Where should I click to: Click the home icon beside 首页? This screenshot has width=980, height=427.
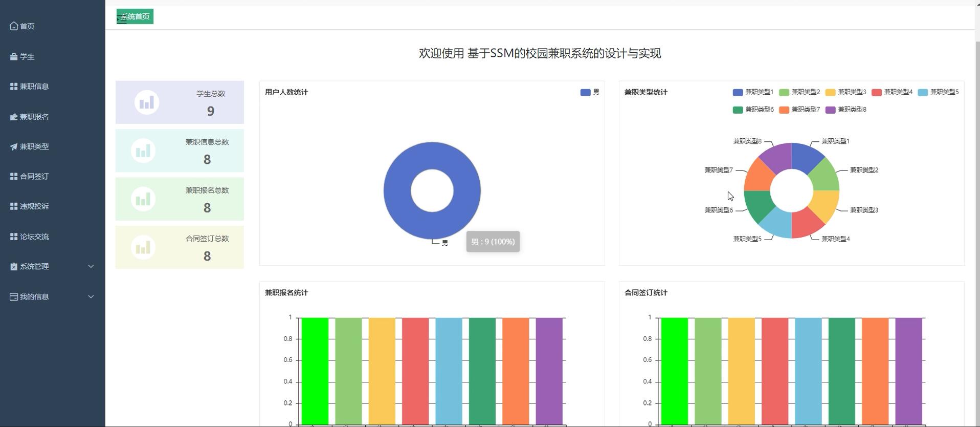pyautogui.click(x=14, y=26)
